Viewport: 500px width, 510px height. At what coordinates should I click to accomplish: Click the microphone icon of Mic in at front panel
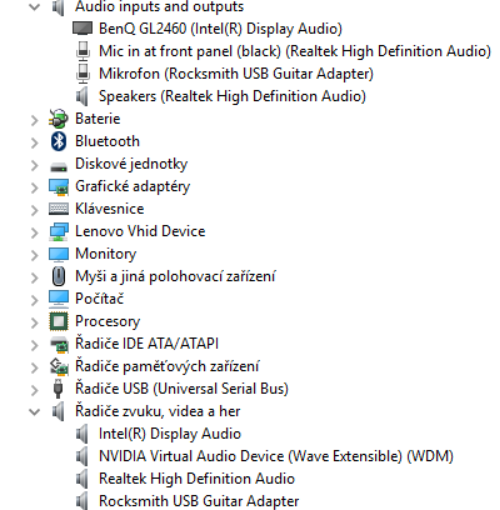point(83,51)
